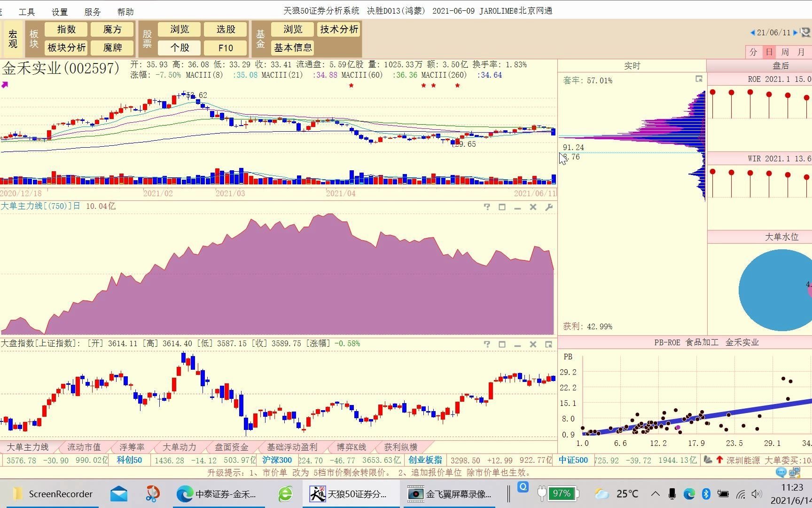This screenshot has width=812, height=508.
Task: Select the 浮筹率 indicator tab
Action: [132, 447]
